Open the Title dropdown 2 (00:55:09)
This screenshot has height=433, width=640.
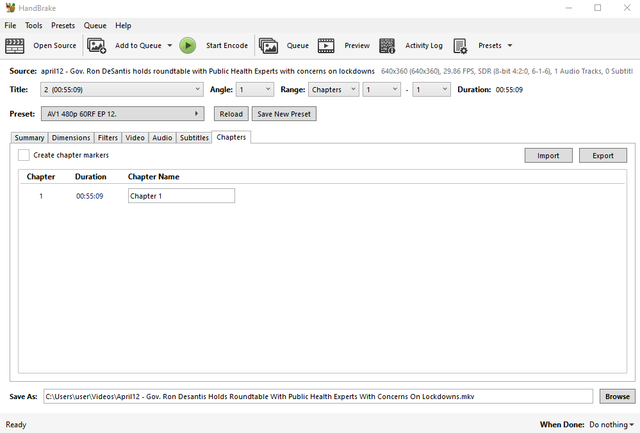click(x=122, y=89)
